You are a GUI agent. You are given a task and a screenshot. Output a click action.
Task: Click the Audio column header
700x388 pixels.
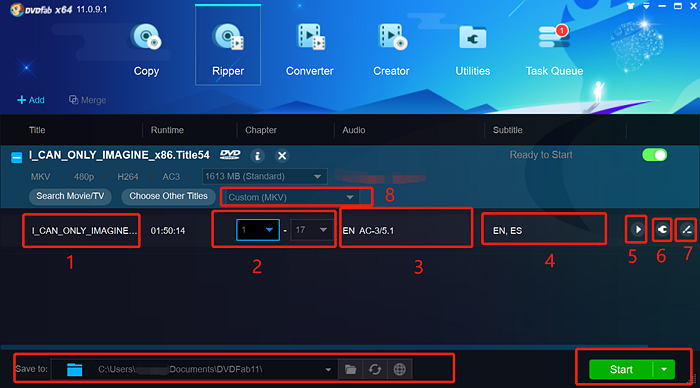click(x=354, y=130)
